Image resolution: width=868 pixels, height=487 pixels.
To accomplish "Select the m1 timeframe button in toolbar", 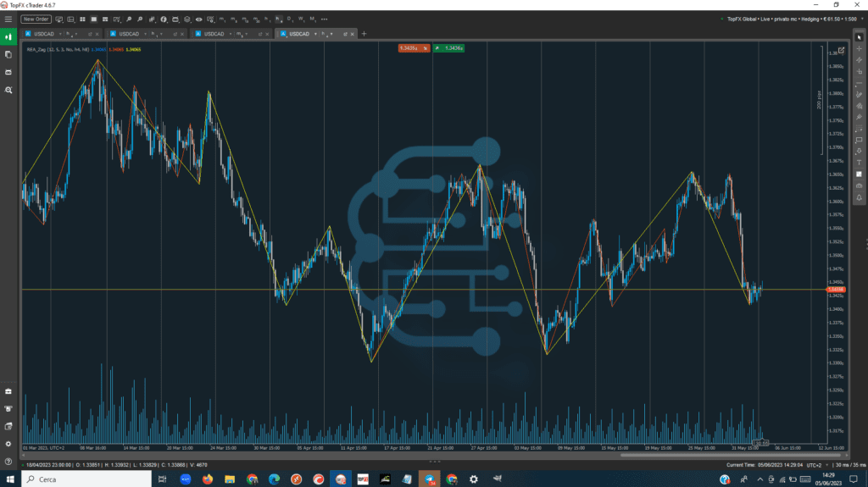I will pos(222,19).
